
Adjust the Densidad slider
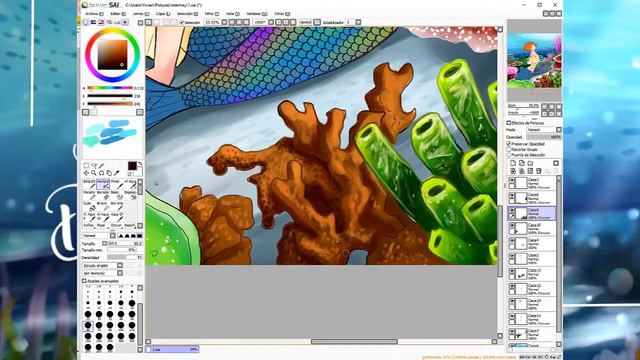[125, 258]
